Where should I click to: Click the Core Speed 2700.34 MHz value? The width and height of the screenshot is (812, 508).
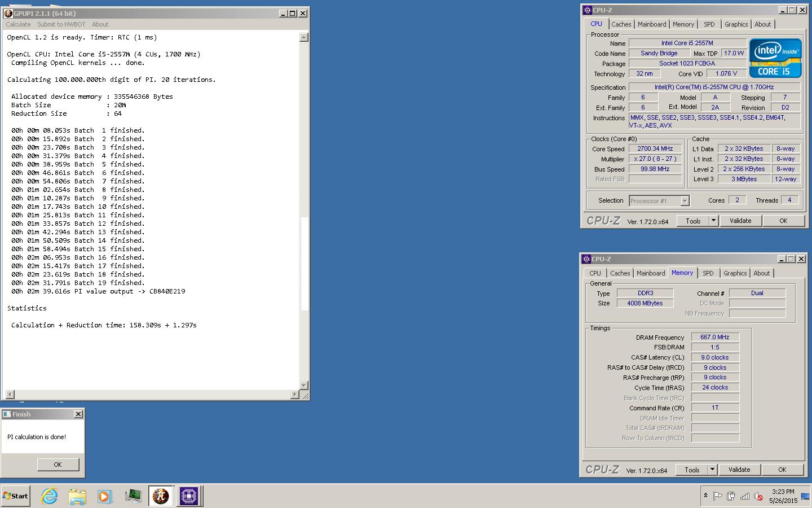pos(655,149)
